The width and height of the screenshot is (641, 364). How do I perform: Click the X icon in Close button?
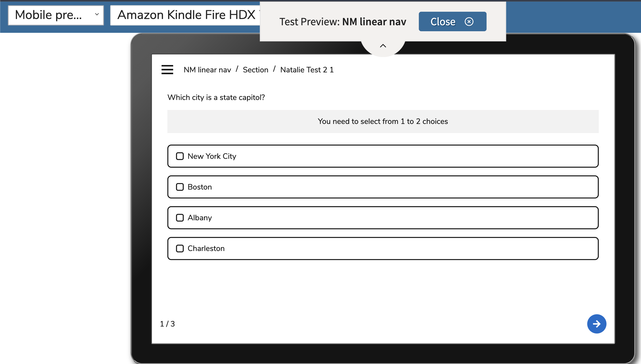tap(469, 22)
